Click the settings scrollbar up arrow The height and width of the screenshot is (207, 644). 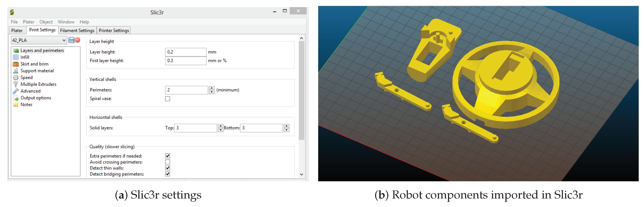point(301,38)
